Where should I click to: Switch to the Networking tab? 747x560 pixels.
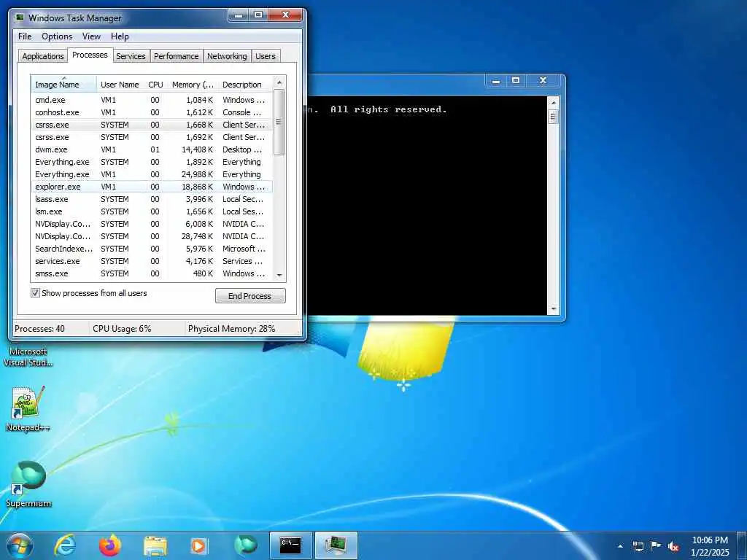pyautogui.click(x=227, y=56)
